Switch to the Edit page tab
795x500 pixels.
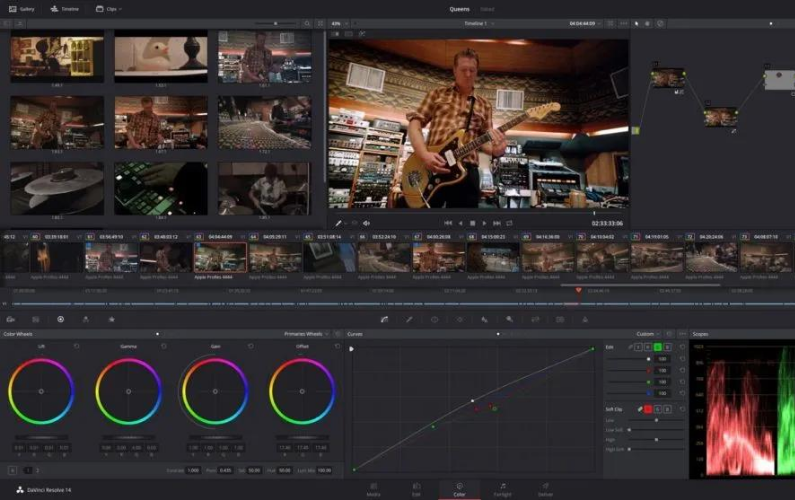point(416,489)
